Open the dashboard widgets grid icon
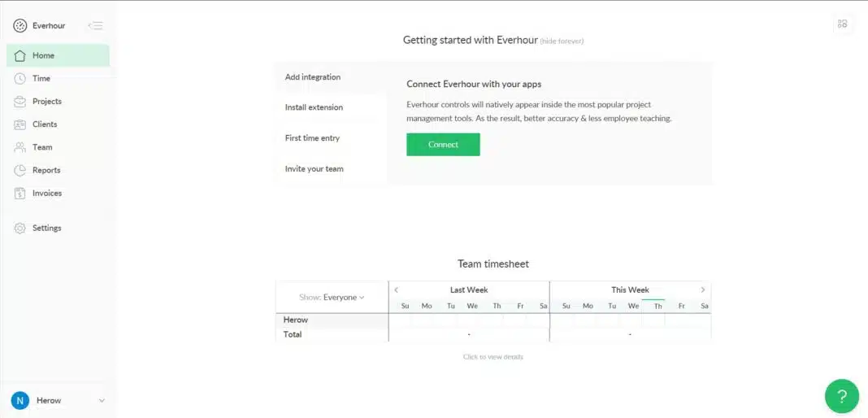The height and width of the screenshot is (418, 868). (x=842, y=24)
